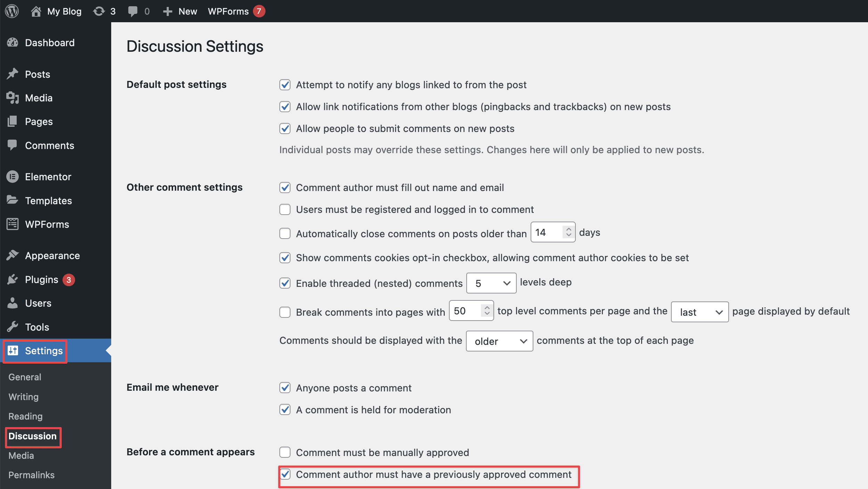This screenshot has width=868, height=489.
Task: Open the last page default dropdown
Action: (699, 312)
